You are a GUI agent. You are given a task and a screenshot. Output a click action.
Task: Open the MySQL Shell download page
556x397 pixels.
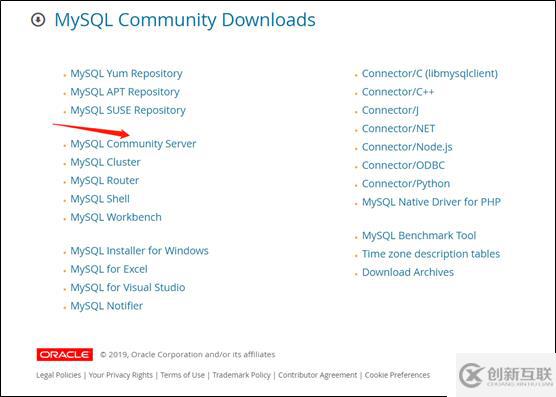tap(100, 199)
